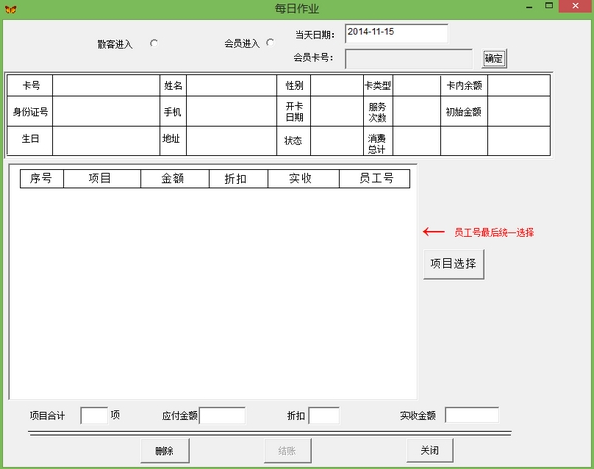Close the 每日作业 window with X
Viewport: 594px width, 469px height.
pos(575,6)
